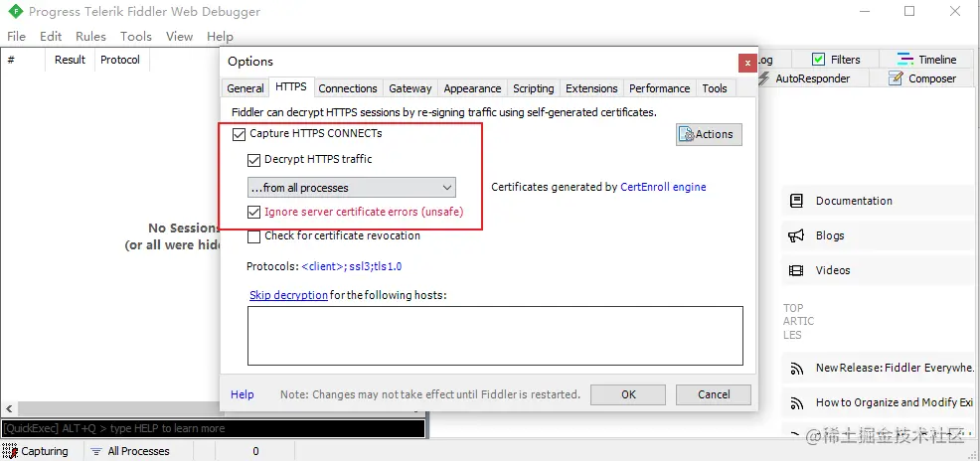980x461 pixels.
Task: Click session list scrollbar left arrow
Action: pos(8,409)
